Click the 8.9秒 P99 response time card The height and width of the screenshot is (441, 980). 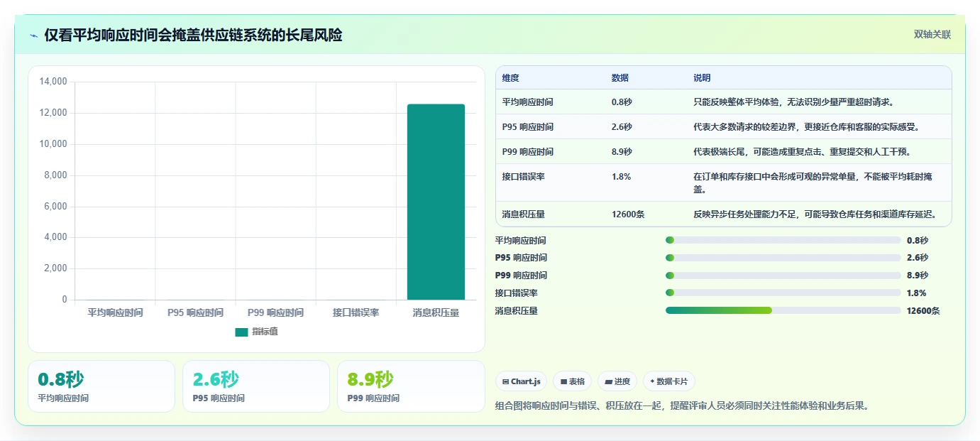411,386
